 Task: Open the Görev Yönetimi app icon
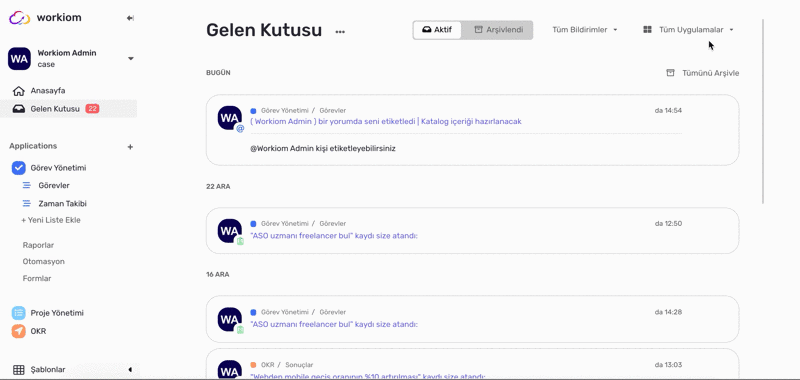[x=18, y=168]
